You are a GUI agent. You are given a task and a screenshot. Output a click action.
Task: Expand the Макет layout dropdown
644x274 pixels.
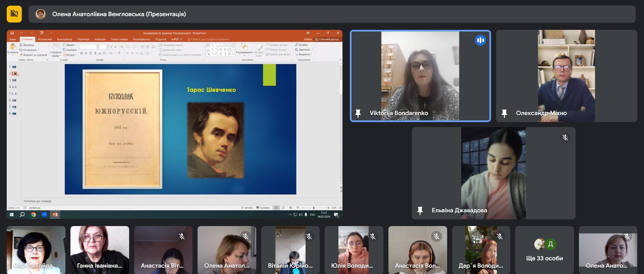71,45
